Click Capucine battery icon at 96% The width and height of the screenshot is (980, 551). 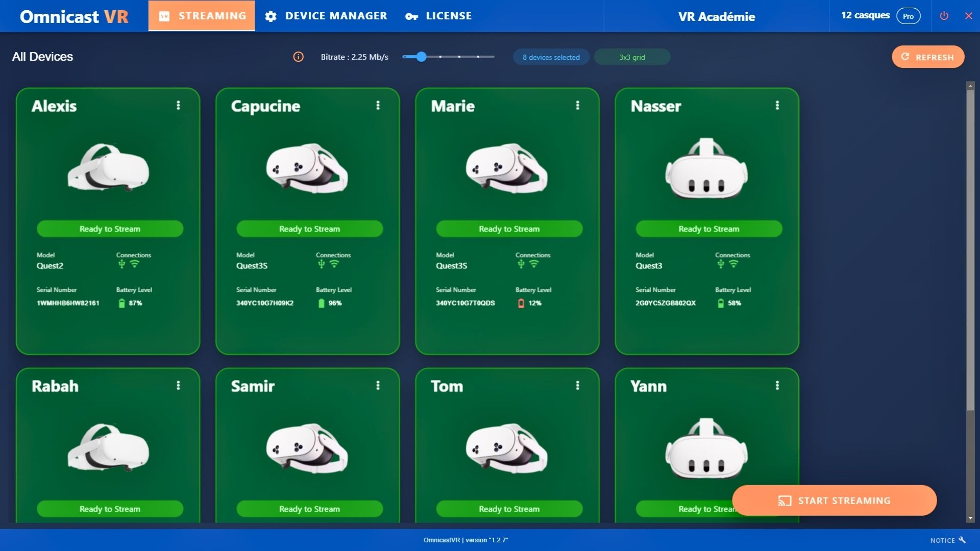[321, 303]
